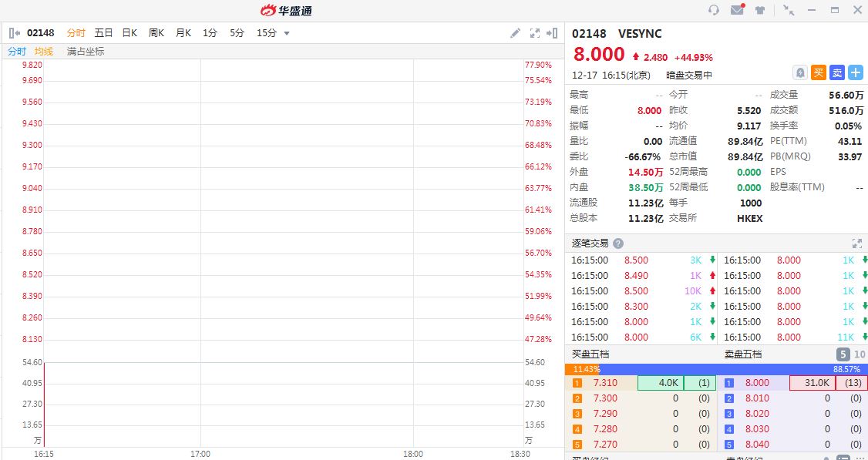
Task: Click ask level 2 price 8.010
Action: click(757, 398)
